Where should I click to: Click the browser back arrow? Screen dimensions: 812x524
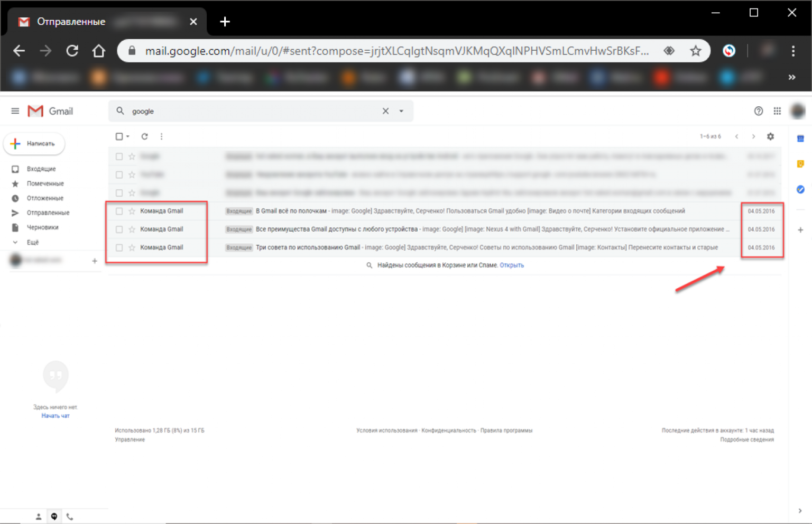tap(19, 51)
